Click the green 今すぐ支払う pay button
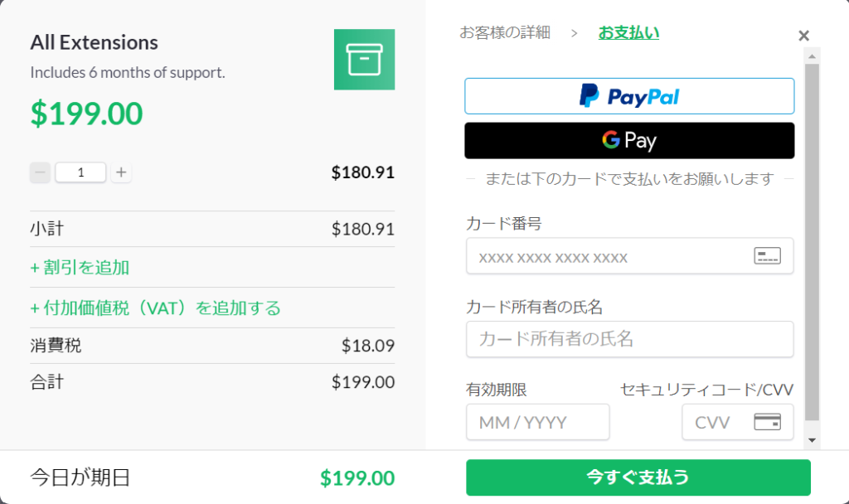Screen dimensions: 849x504 click(638, 477)
